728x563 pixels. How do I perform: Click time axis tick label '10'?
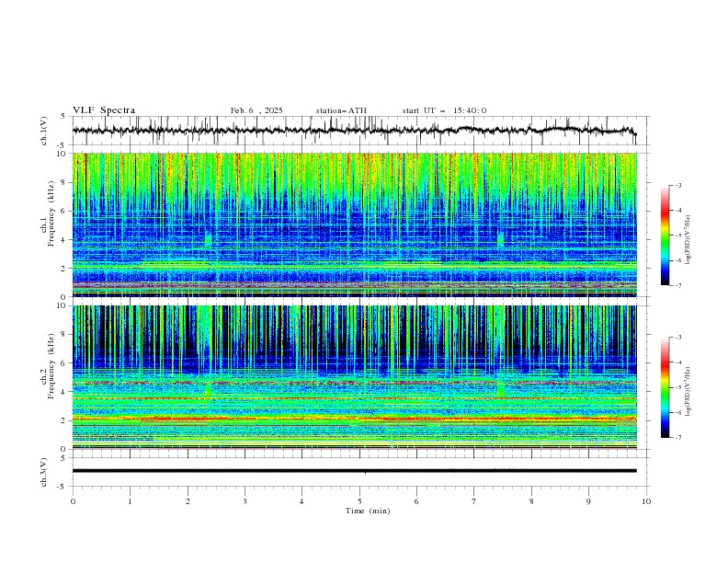point(646,501)
